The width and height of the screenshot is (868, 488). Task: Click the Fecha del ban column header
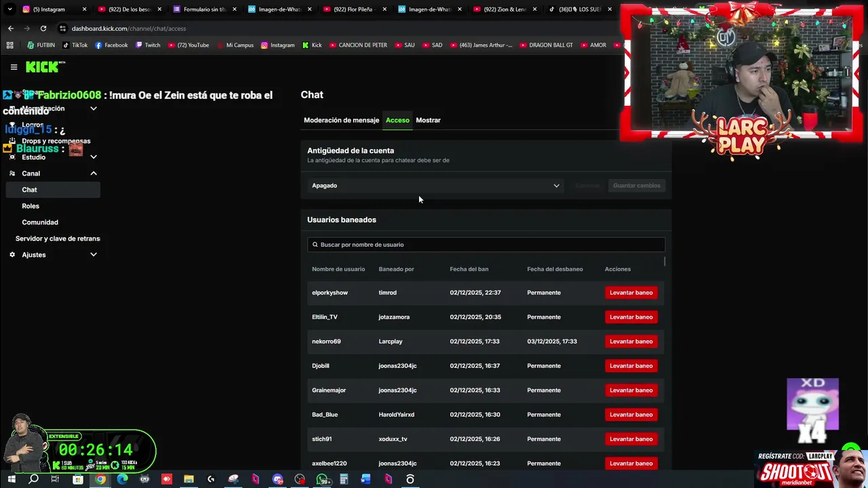(x=469, y=269)
